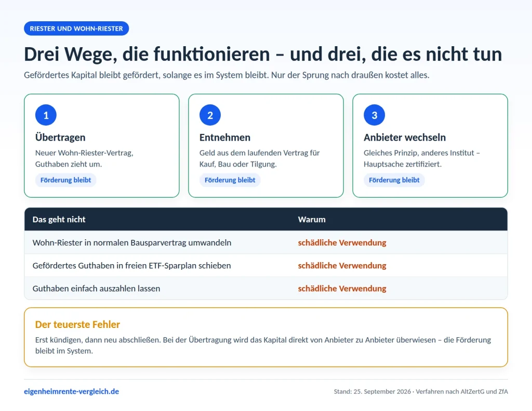
Task: Click the 'Der teuerste Fehler' heading
Action: pyautogui.click(x=78, y=324)
